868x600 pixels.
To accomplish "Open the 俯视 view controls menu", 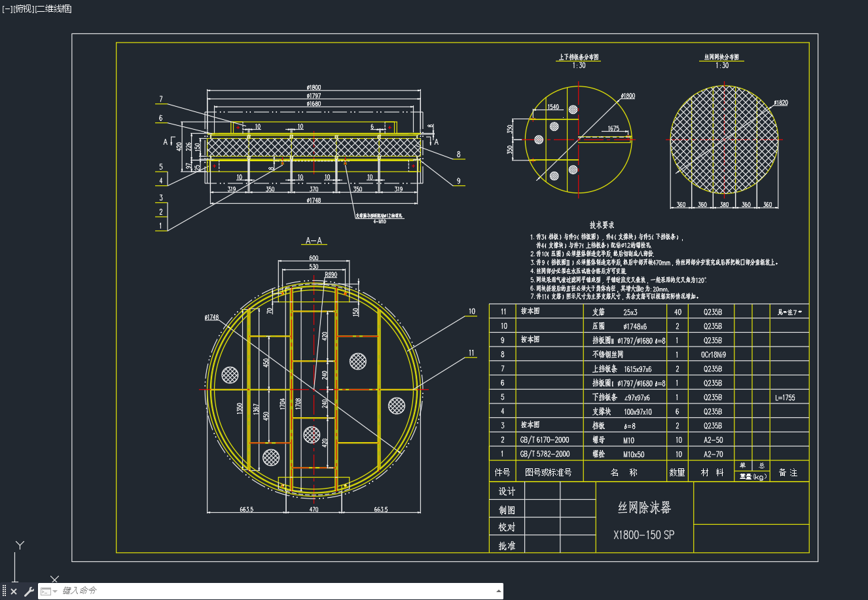I will [23, 9].
